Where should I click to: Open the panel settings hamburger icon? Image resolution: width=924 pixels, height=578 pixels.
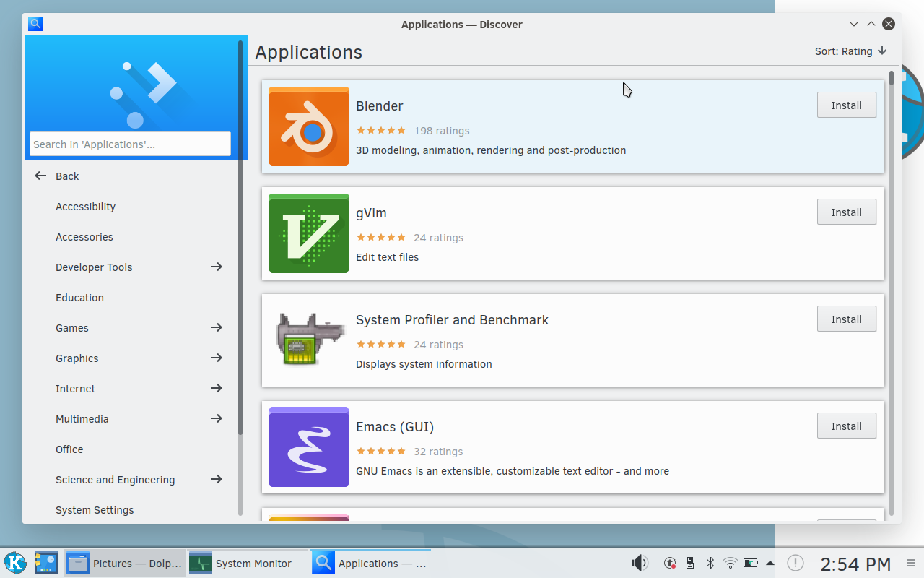(x=911, y=563)
